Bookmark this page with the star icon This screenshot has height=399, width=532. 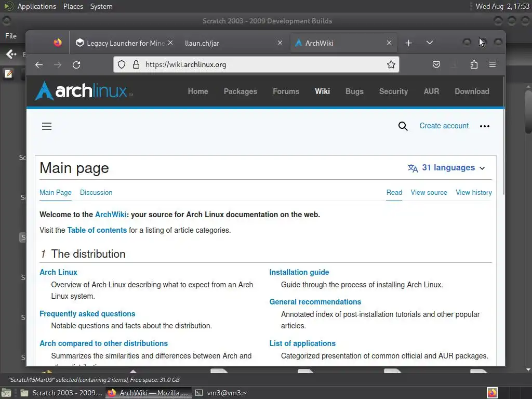[x=391, y=64]
